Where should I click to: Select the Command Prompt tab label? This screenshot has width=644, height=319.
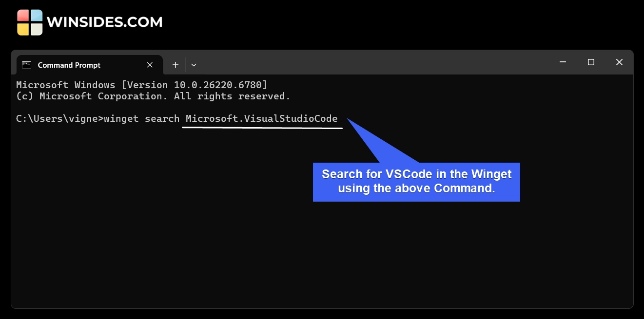point(69,65)
